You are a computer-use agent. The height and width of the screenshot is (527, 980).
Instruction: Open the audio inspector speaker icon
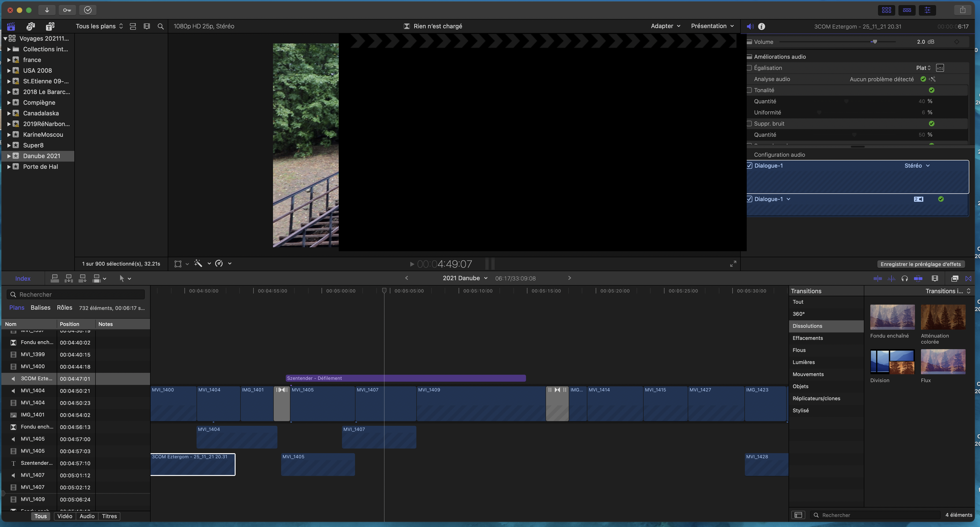750,26
